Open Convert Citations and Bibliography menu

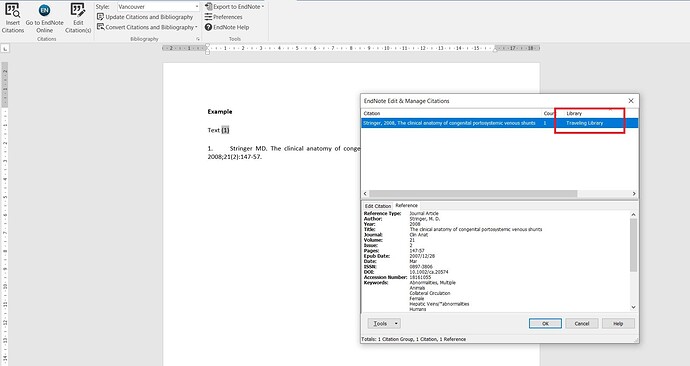pyautogui.click(x=147, y=27)
